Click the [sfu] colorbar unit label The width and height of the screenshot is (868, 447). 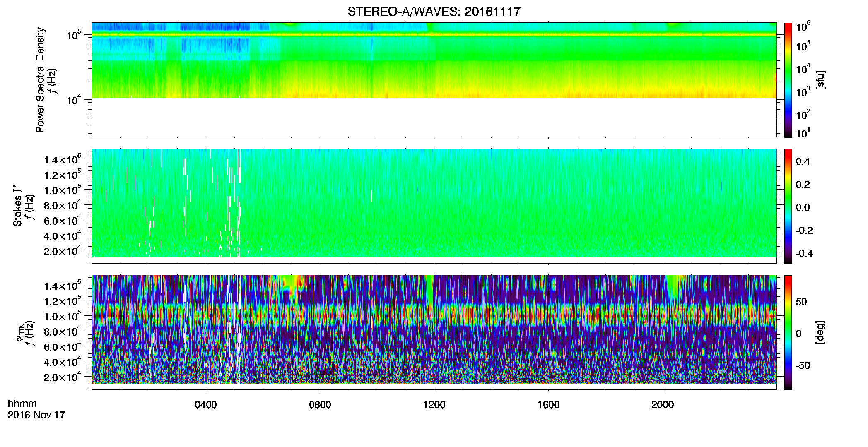[821, 80]
